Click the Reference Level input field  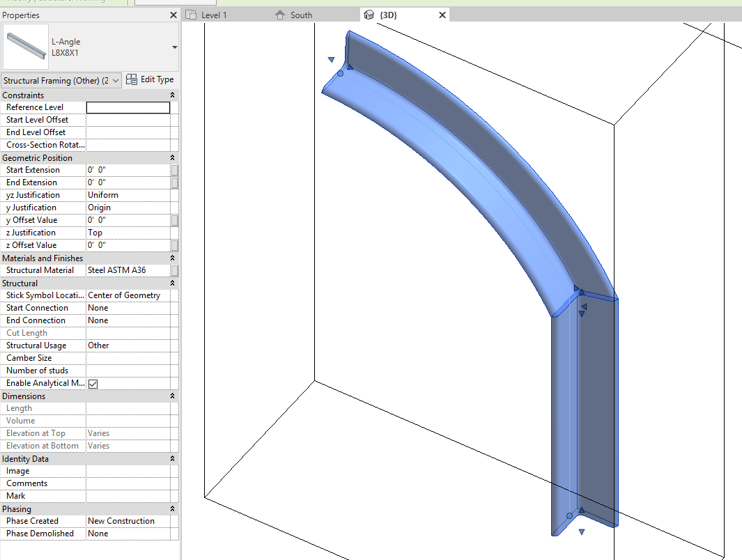127,107
